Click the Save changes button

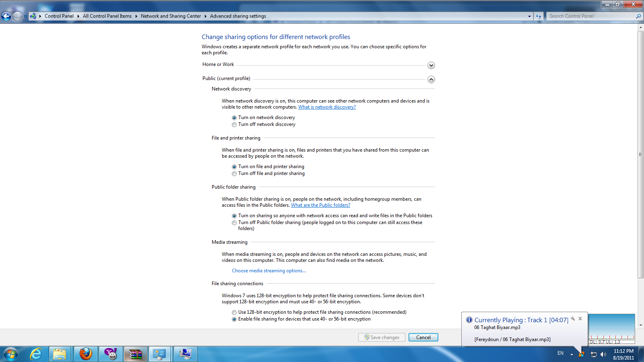tap(382, 337)
